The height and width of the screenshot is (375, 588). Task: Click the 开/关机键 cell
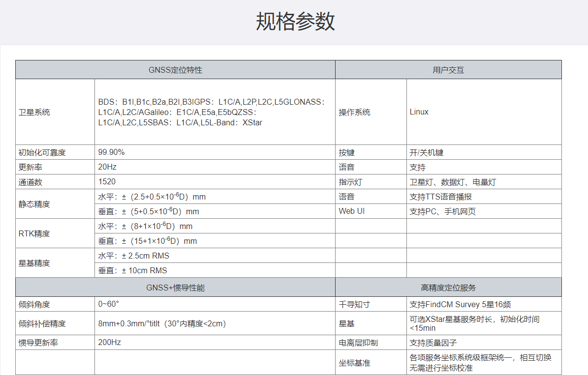coord(427,153)
